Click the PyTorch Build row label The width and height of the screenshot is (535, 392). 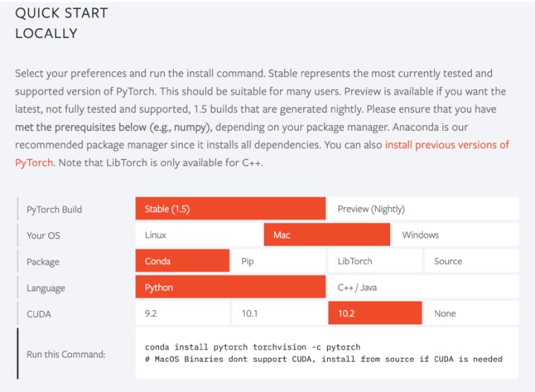click(x=54, y=209)
